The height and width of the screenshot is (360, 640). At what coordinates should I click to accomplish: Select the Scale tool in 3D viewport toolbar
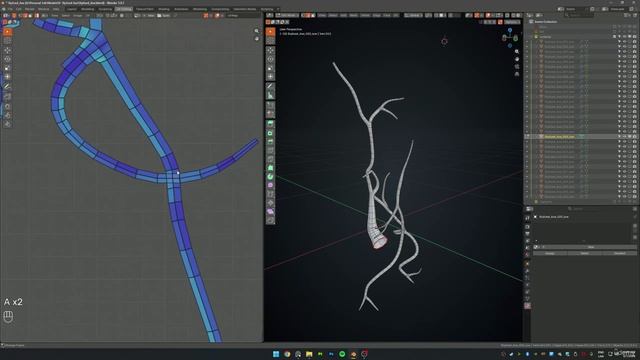click(x=270, y=68)
